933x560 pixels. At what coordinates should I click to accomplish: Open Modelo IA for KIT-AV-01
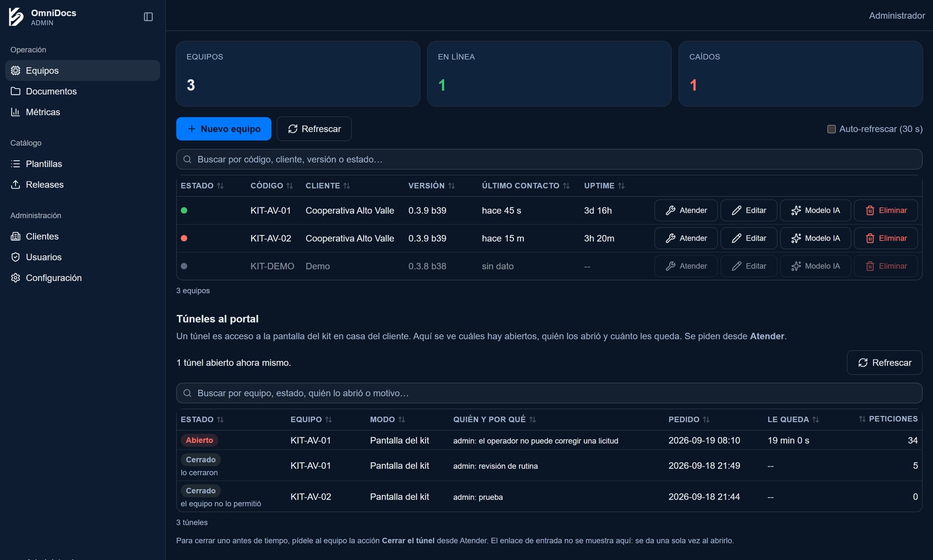click(815, 210)
